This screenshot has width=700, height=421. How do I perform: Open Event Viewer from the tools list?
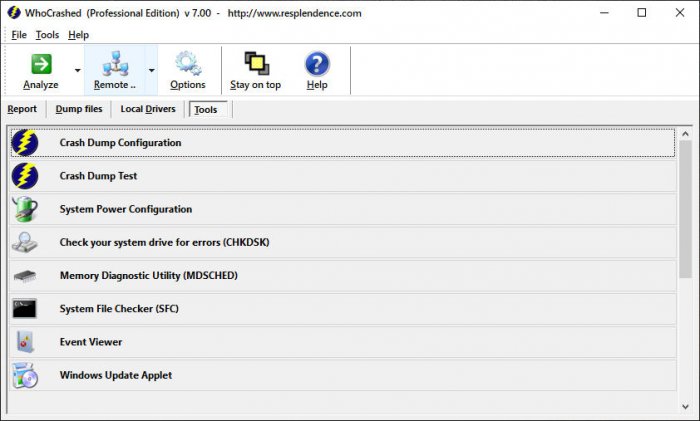pos(91,342)
